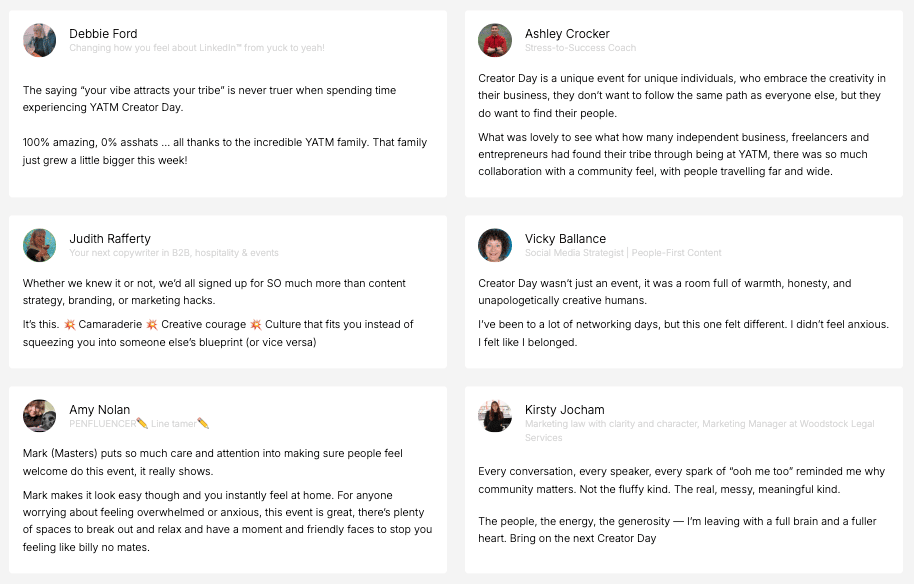This screenshot has width=914, height=584.
Task: Click the Stress-to-Success Coach subtitle
Action: tap(581, 48)
